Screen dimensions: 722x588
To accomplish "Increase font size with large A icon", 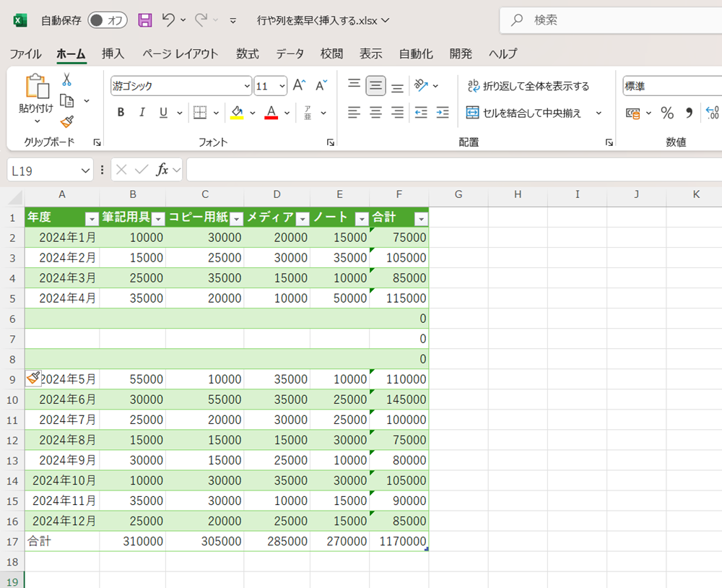I will coord(300,85).
